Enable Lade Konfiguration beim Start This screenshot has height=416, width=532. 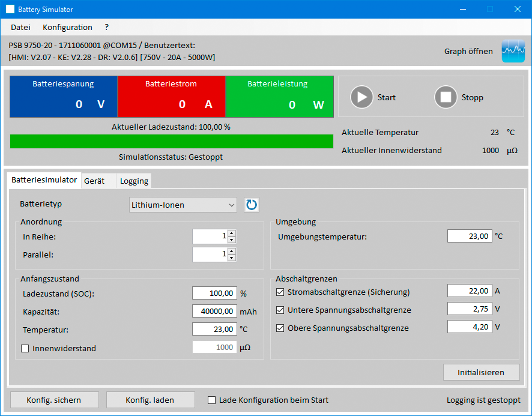pyautogui.click(x=211, y=400)
